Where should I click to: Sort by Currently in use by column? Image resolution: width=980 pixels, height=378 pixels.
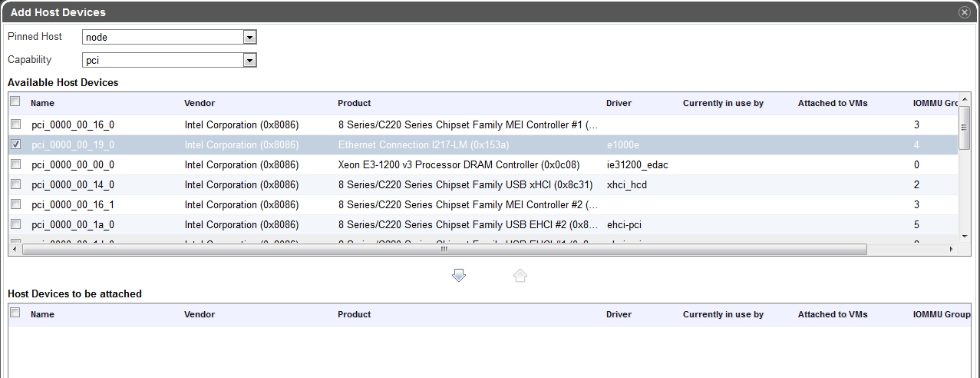(723, 103)
